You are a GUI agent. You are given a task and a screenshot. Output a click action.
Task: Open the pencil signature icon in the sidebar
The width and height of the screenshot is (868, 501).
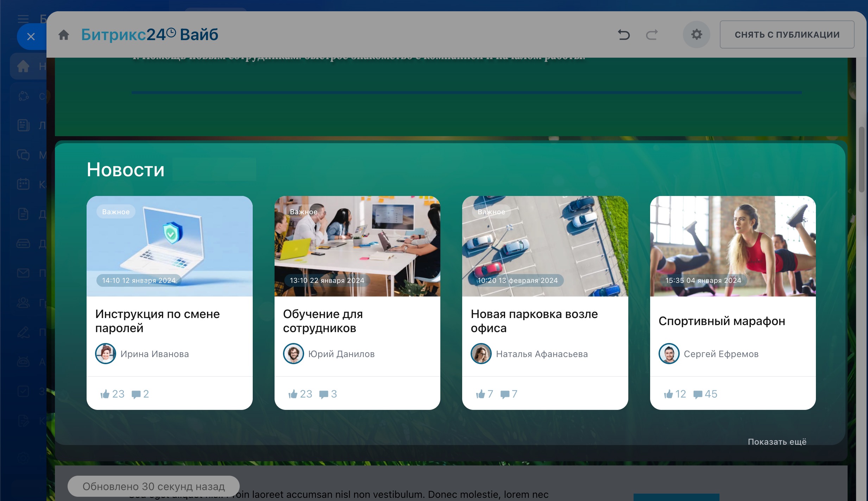tap(23, 332)
